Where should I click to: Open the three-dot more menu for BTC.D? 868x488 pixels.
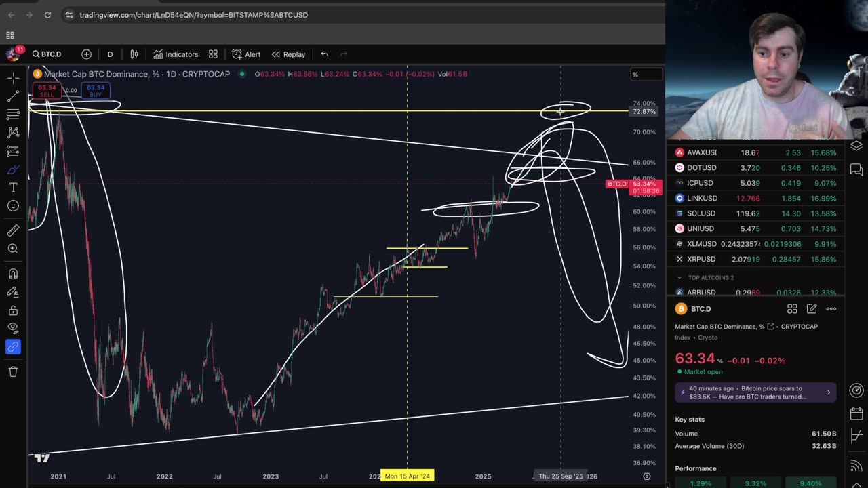pos(831,309)
